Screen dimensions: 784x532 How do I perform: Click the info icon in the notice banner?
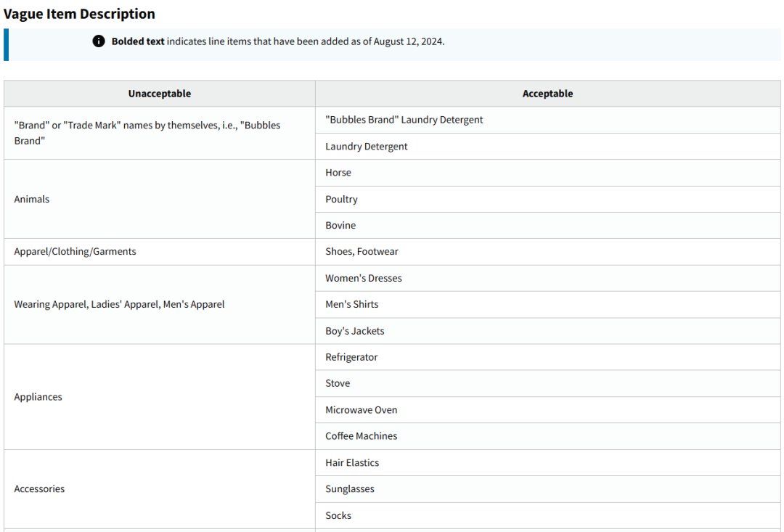(99, 41)
